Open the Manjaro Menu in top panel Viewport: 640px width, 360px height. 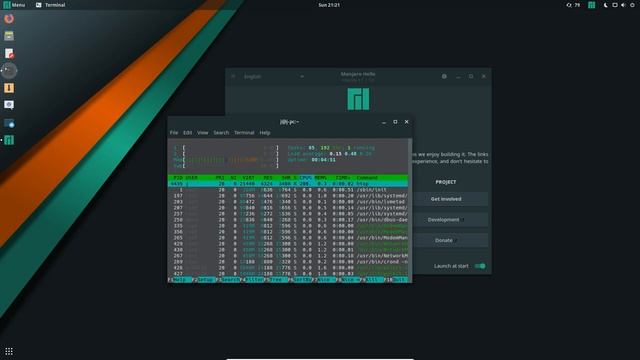coord(14,5)
